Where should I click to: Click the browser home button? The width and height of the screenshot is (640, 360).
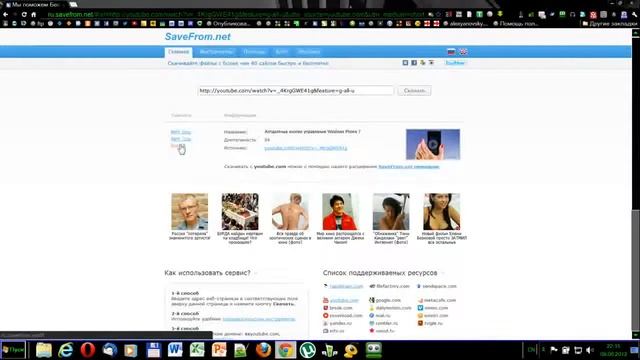pyautogui.click(x=34, y=14)
